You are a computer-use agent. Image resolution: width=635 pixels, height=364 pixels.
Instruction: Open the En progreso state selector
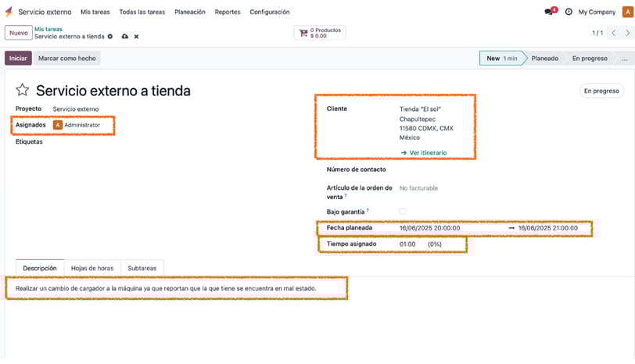[x=601, y=91]
